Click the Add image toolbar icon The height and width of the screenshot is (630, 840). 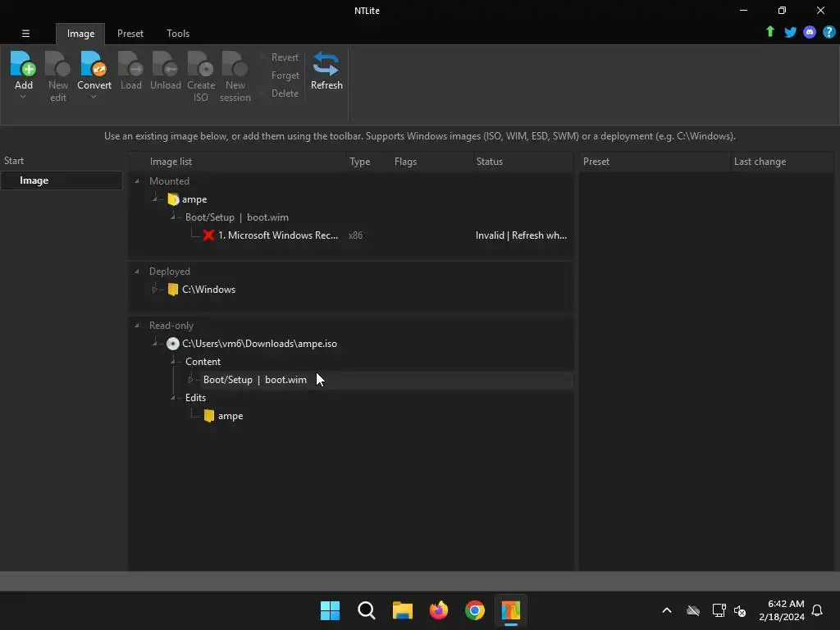click(23, 63)
